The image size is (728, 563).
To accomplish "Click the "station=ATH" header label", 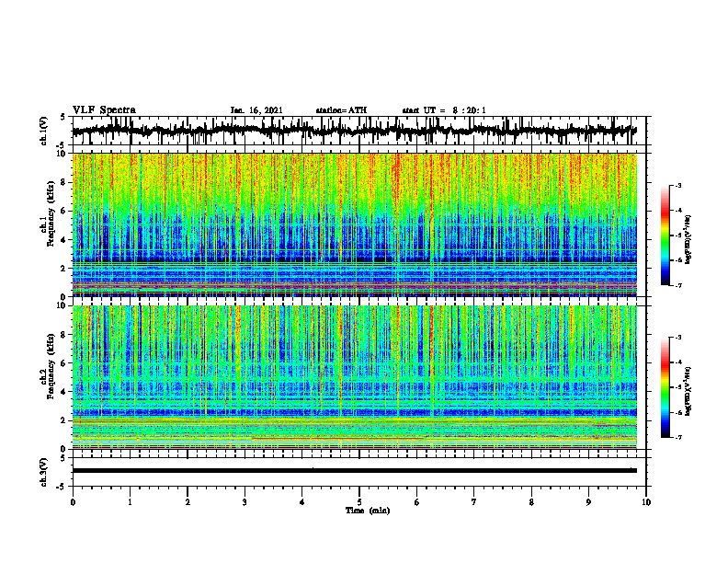I will point(341,110).
